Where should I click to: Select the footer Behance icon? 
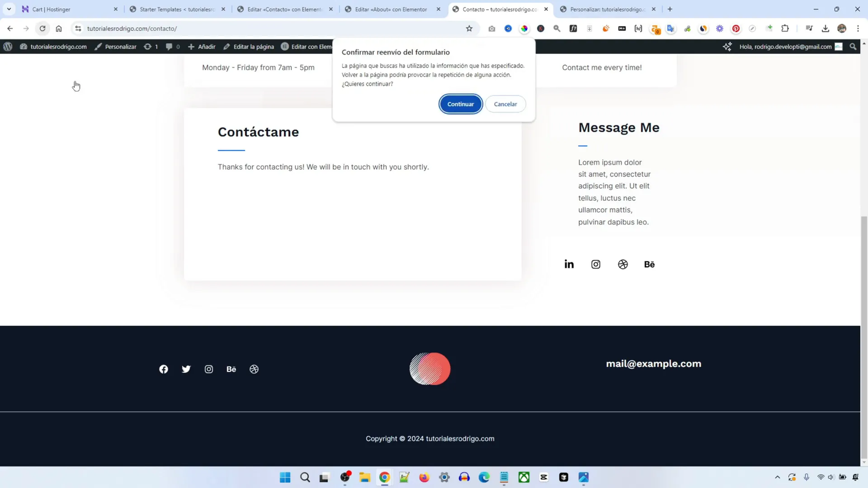(x=231, y=369)
